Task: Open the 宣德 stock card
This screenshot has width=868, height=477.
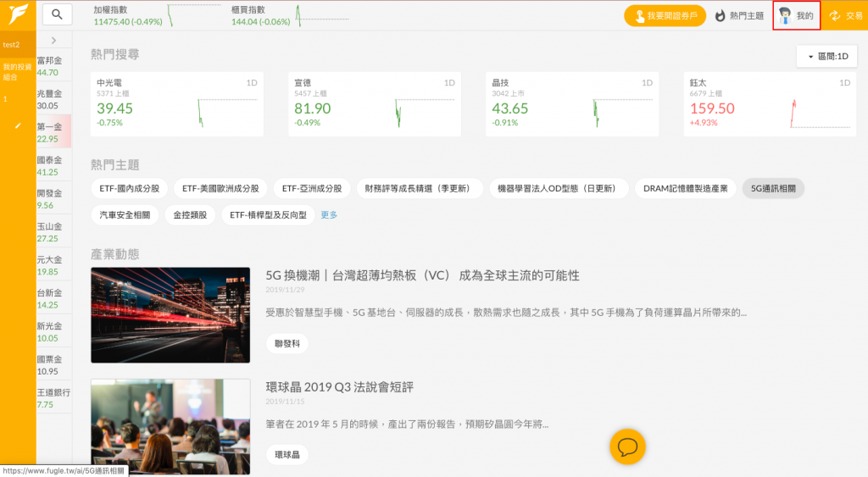Action: point(374,104)
